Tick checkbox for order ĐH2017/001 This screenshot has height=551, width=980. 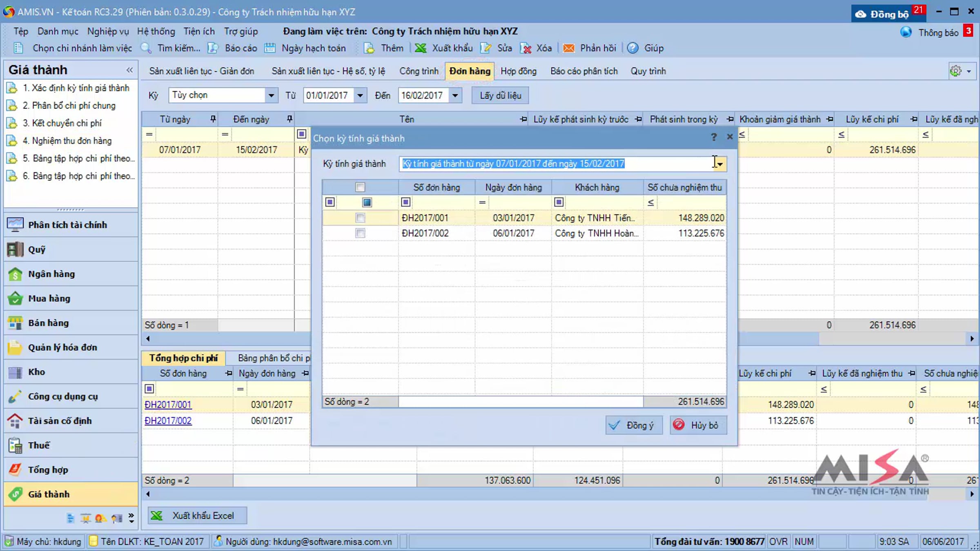pyautogui.click(x=360, y=218)
